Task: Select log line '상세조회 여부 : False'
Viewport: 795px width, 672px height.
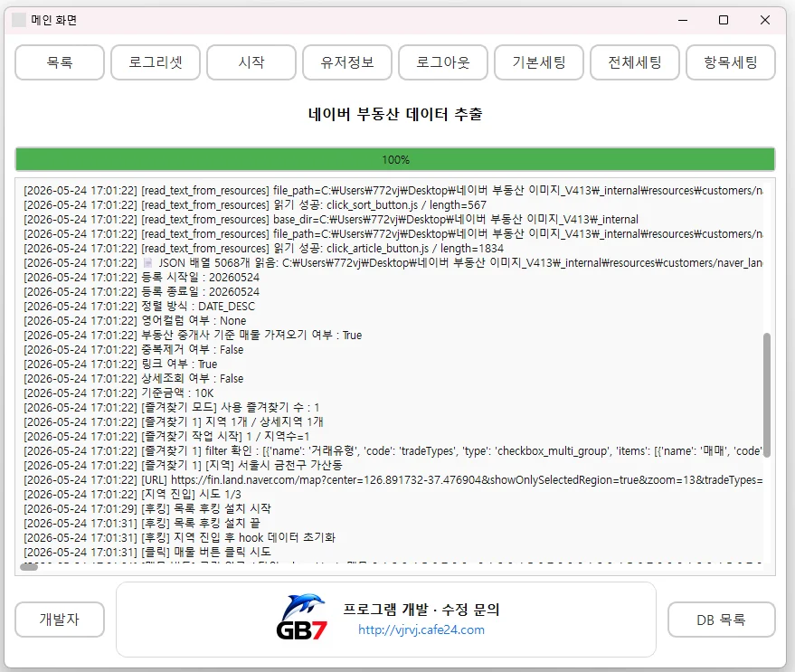Action: (133, 378)
